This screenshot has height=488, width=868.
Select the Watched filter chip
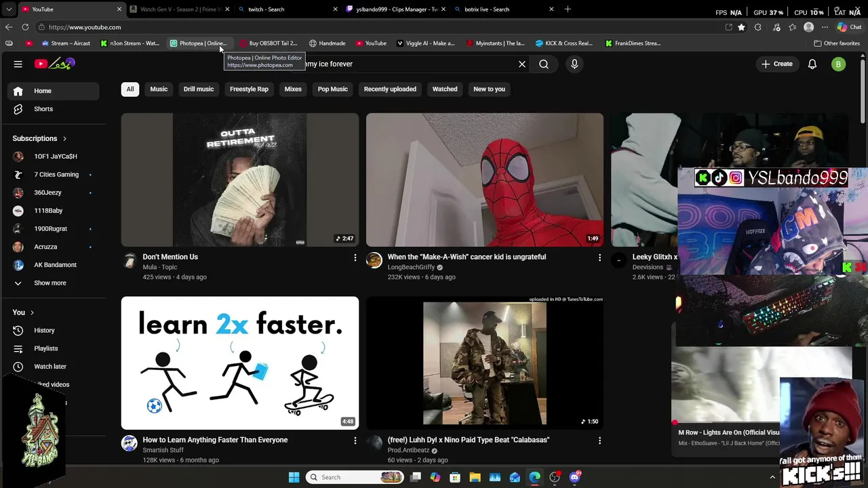pyautogui.click(x=445, y=89)
